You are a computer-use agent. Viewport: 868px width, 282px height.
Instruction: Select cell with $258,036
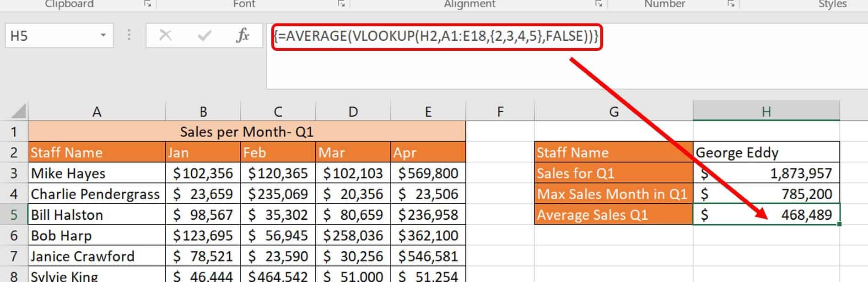[353, 235]
